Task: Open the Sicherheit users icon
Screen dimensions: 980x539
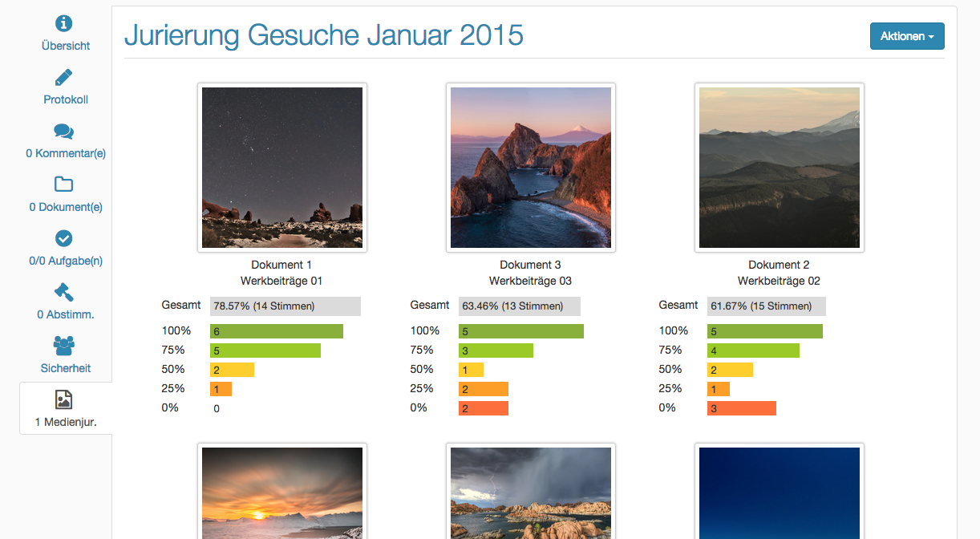Action: (64, 346)
